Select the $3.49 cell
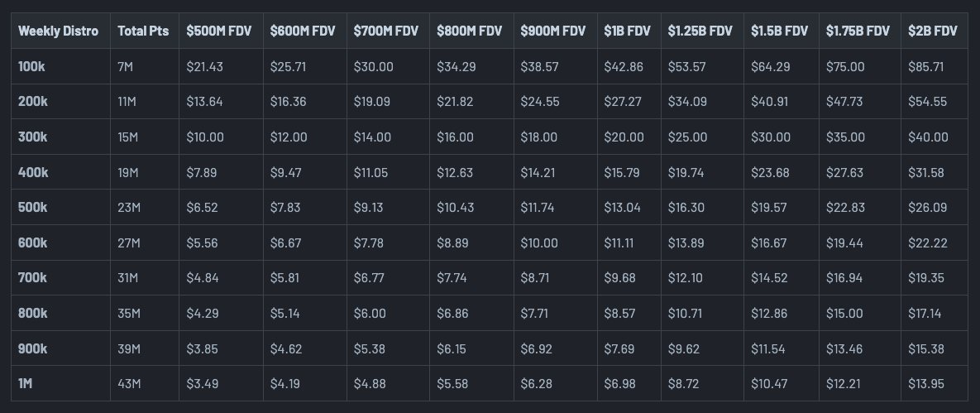Image resolution: width=980 pixels, height=413 pixels. (x=202, y=384)
